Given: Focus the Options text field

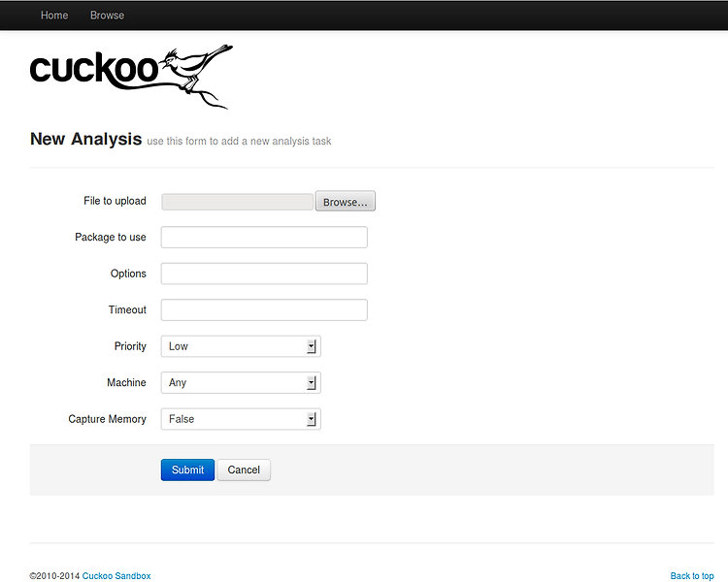Looking at the screenshot, I should coord(264,274).
